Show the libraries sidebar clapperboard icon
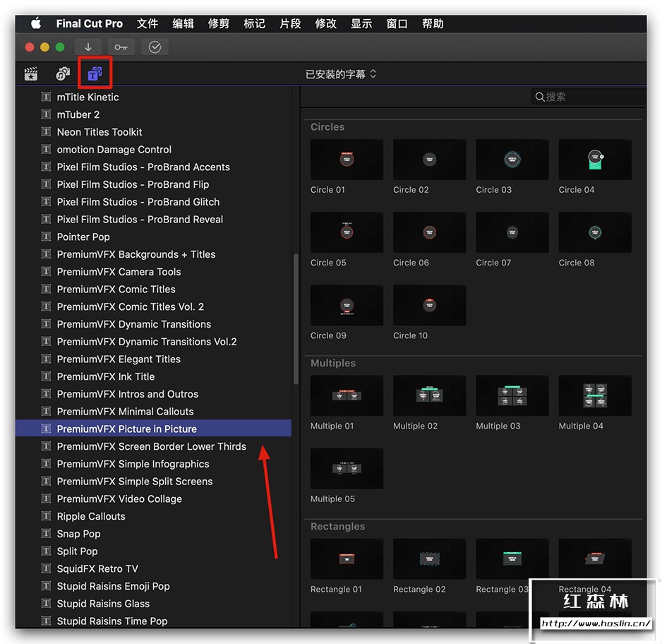The height and width of the screenshot is (644, 662). click(31, 74)
